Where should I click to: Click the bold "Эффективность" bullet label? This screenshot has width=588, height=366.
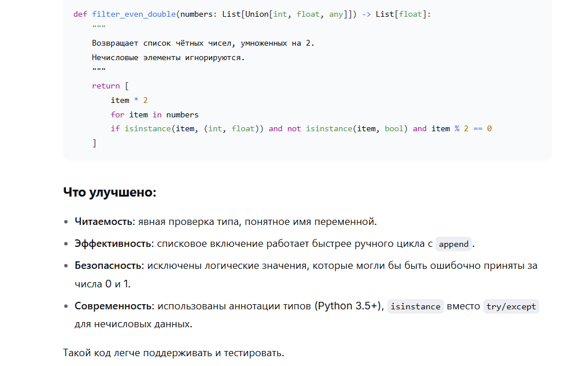pyautogui.click(x=112, y=243)
